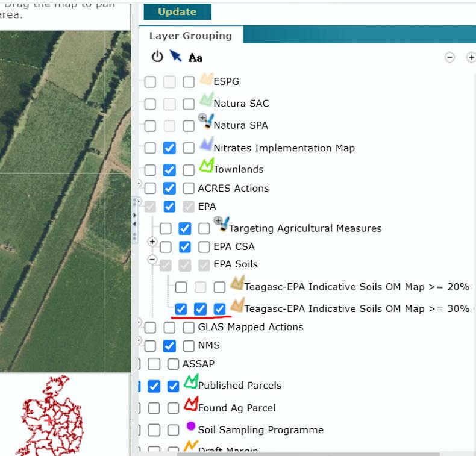Toggle the checked Nitrates Implementation Map checkbox
Viewport: 476px width, 456px height.
(169, 148)
